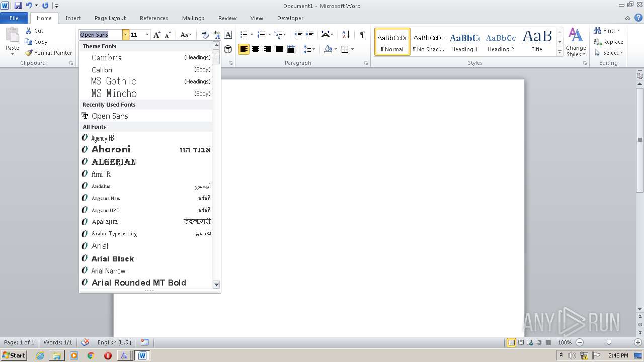
Task: Click the Character Border icon
Action: click(228, 35)
